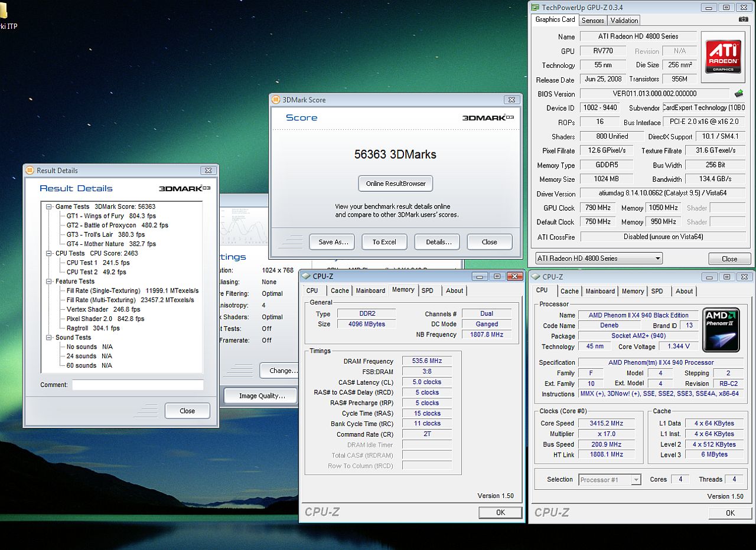This screenshot has height=550, width=756.
Task: Click the To Excel button
Action: point(384,242)
